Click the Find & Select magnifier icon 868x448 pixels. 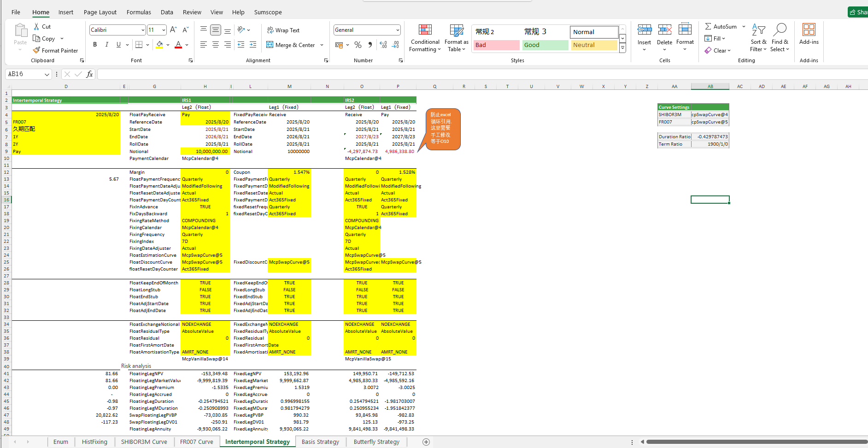[780, 30]
